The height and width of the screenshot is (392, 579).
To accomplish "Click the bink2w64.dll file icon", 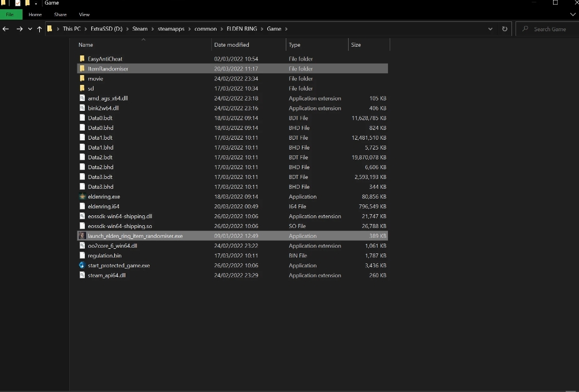I will [x=83, y=108].
